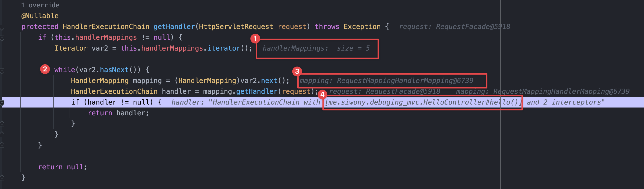Click the HelloController#hello() handler value
Image resolution: width=644 pixels, height=189 pixels.
(422, 102)
